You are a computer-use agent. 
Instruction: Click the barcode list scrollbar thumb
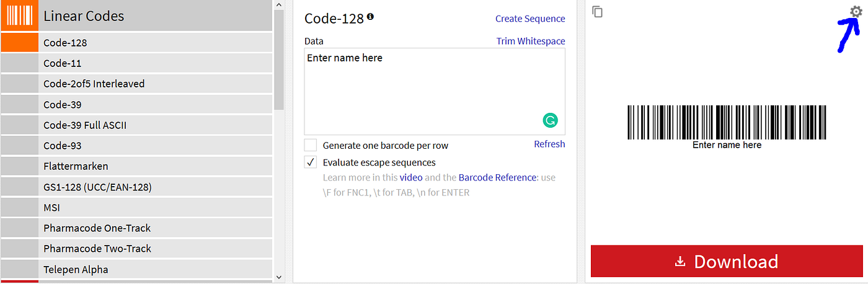coord(278,60)
